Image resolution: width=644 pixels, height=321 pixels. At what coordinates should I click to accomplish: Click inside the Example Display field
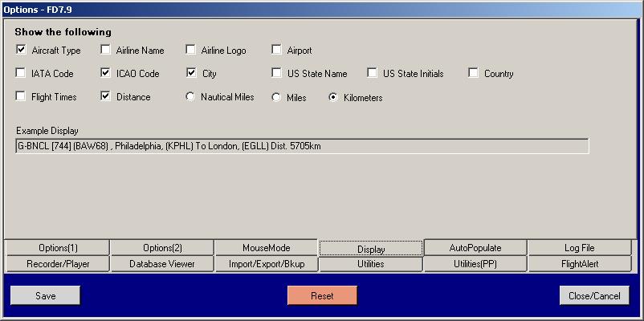click(x=302, y=146)
